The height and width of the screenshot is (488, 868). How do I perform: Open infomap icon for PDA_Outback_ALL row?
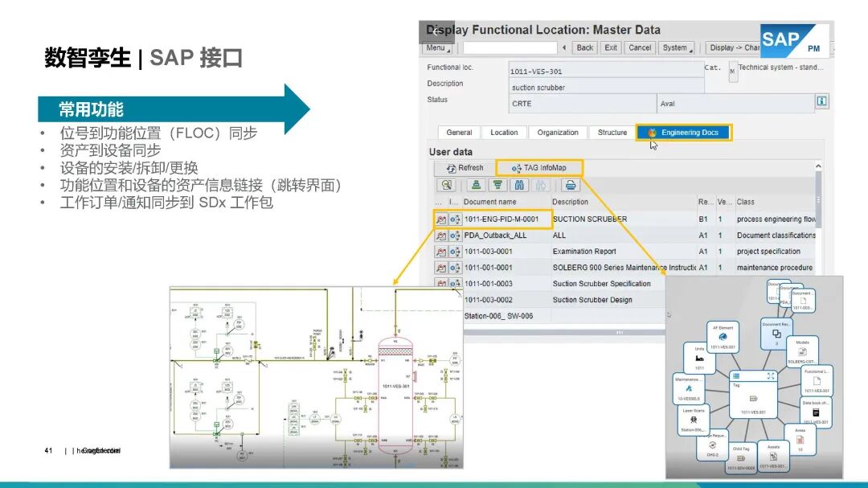click(x=455, y=236)
